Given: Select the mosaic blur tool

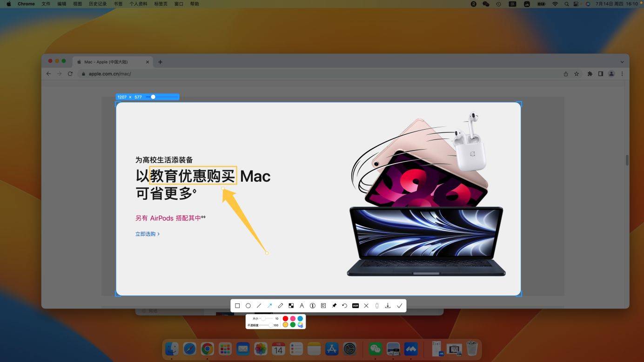Looking at the screenshot, I should (x=291, y=306).
